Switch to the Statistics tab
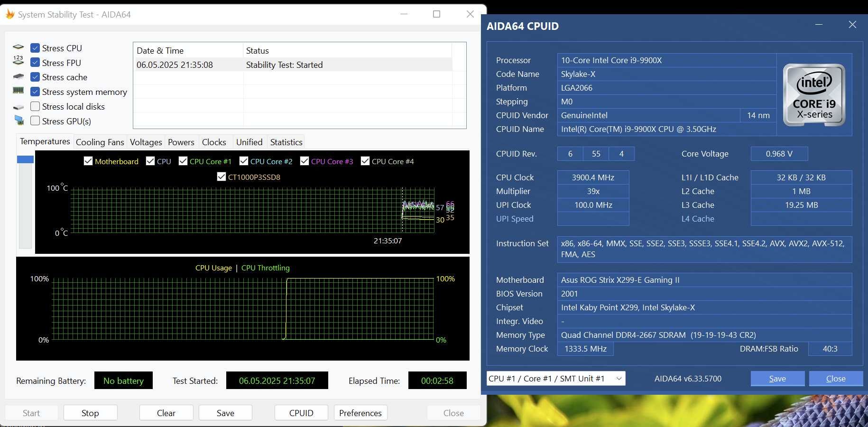The width and height of the screenshot is (868, 427). point(286,142)
